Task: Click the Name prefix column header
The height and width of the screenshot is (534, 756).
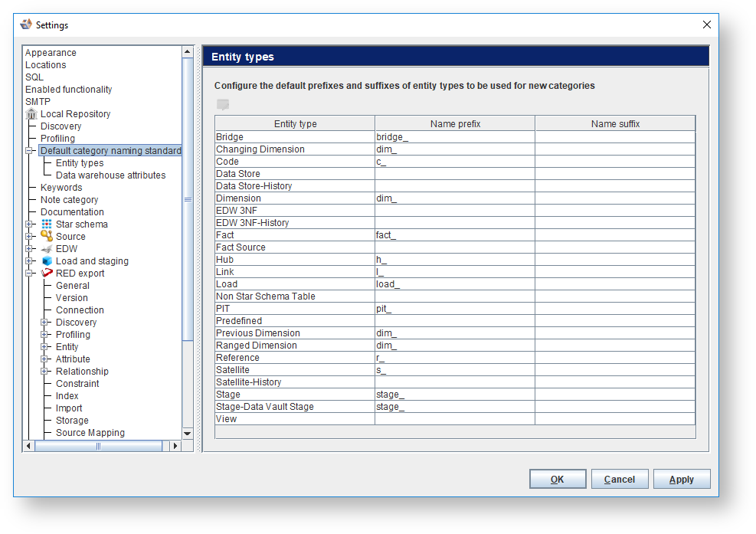Action: (455, 123)
